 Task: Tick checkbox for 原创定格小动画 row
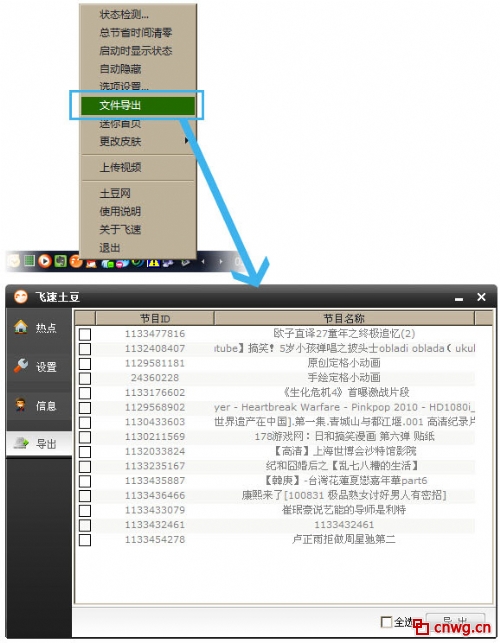pos(85,364)
